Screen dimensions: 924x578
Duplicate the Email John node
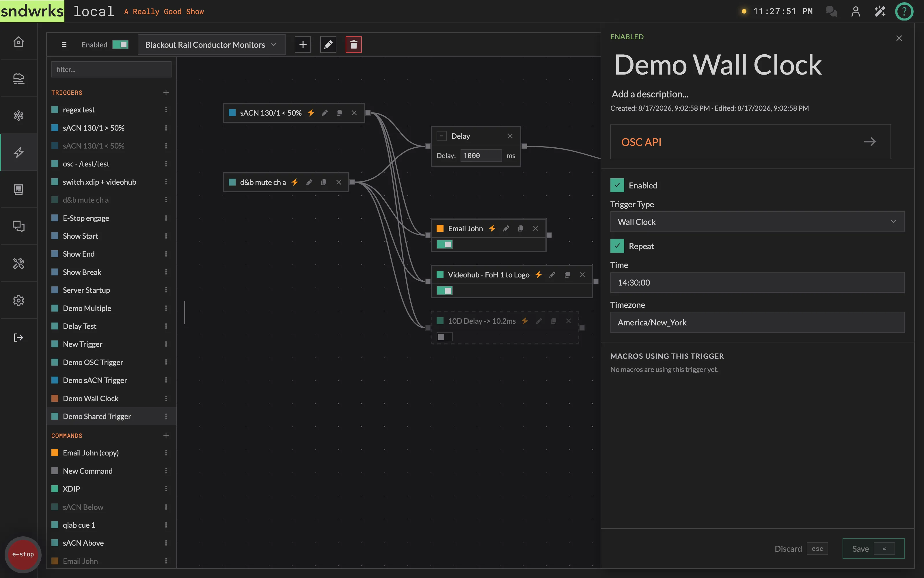click(520, 229)
